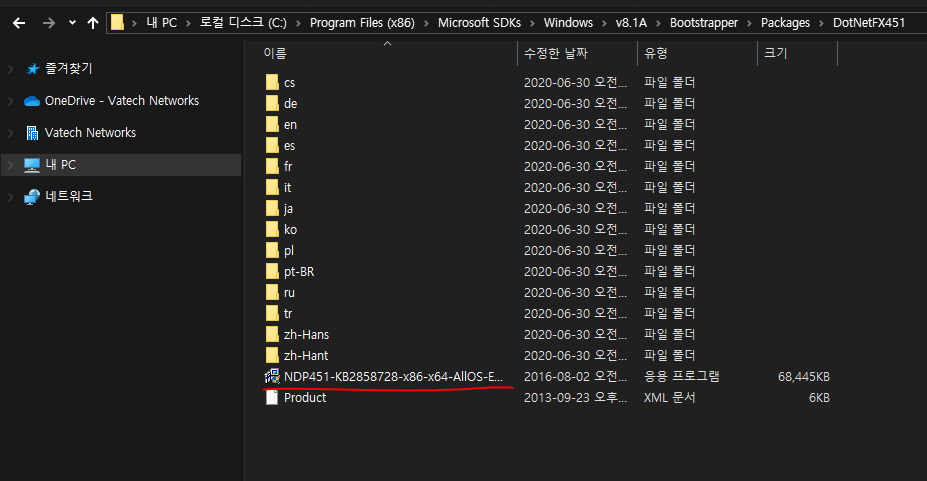This screenshot has height=481, width=927.
Task: Select the zh-Hans folder icon
Action: [x=272, y=334]
